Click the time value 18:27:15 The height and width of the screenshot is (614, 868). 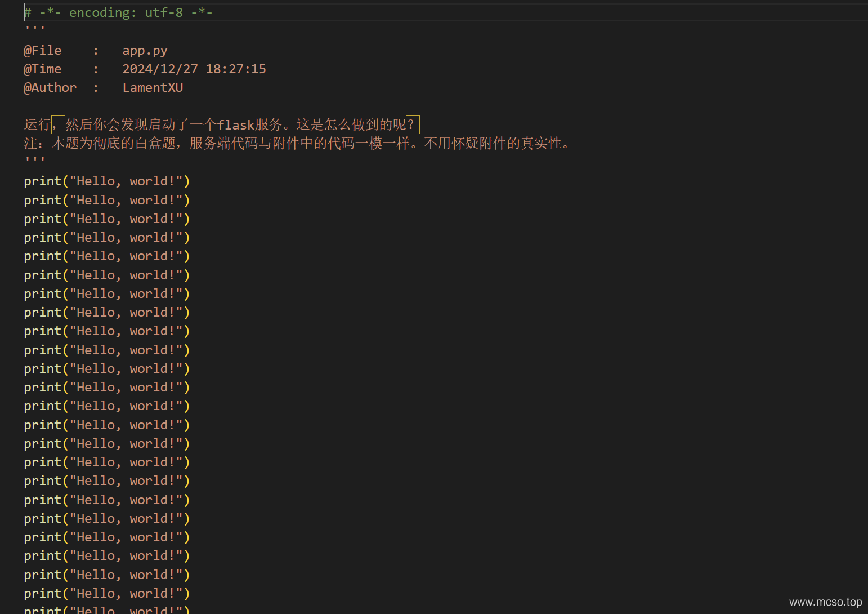tap(235, 69)
